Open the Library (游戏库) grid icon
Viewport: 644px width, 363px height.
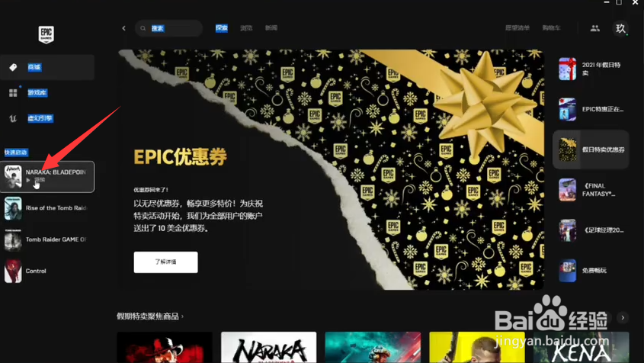point(13,93)
